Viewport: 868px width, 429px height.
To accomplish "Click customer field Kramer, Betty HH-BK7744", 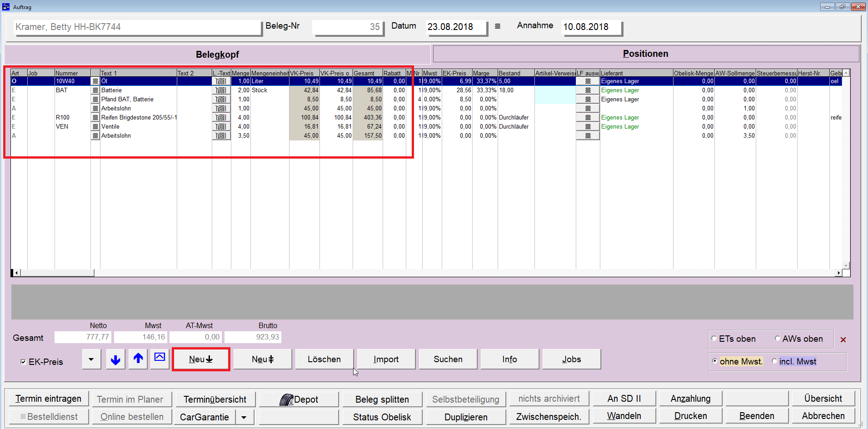I will tap(137, 27).
